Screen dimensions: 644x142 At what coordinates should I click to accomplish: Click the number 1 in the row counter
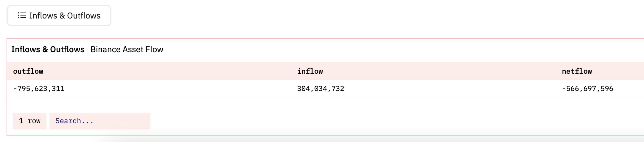[21, 121]
